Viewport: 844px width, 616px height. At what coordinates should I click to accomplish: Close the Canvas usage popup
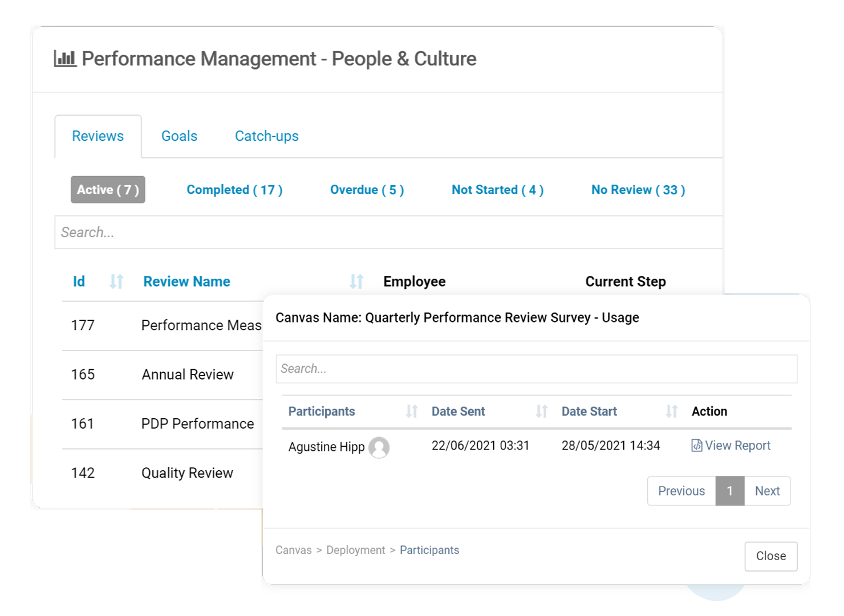(771, 556)
